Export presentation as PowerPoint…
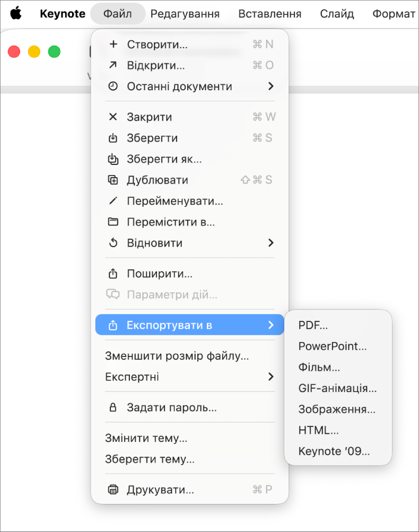The width and height of the screenshot is (419, 532). coord(338,346)
